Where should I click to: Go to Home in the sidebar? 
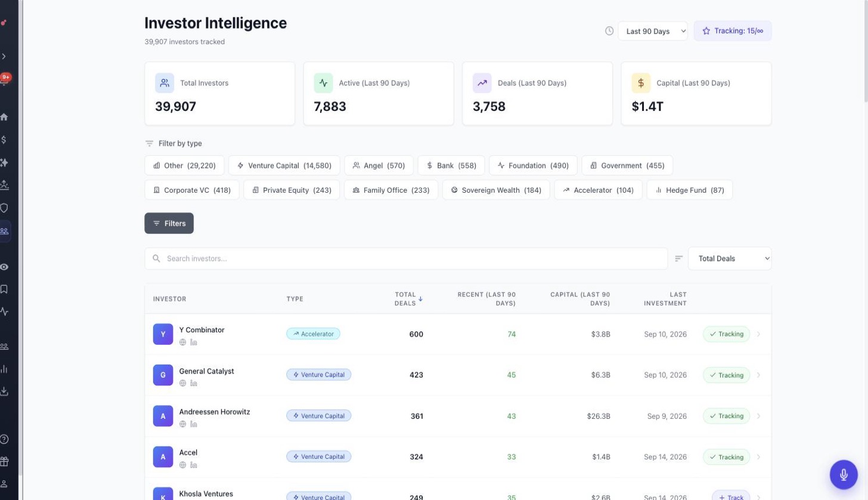4,117
